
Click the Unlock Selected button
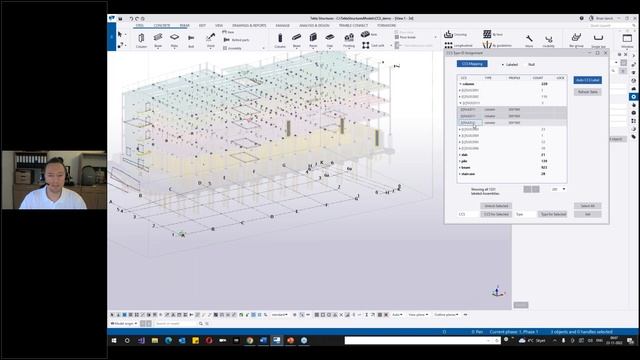pos(496,206)
